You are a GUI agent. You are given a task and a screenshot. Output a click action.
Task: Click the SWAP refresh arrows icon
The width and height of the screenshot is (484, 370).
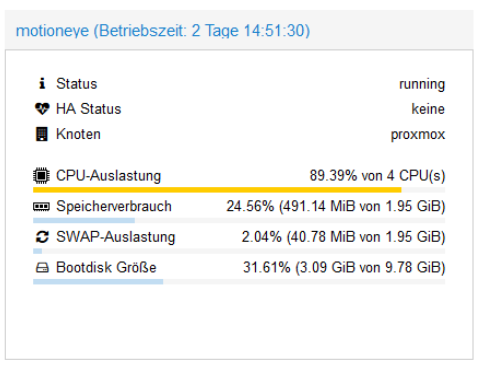[x=42, y=237]
